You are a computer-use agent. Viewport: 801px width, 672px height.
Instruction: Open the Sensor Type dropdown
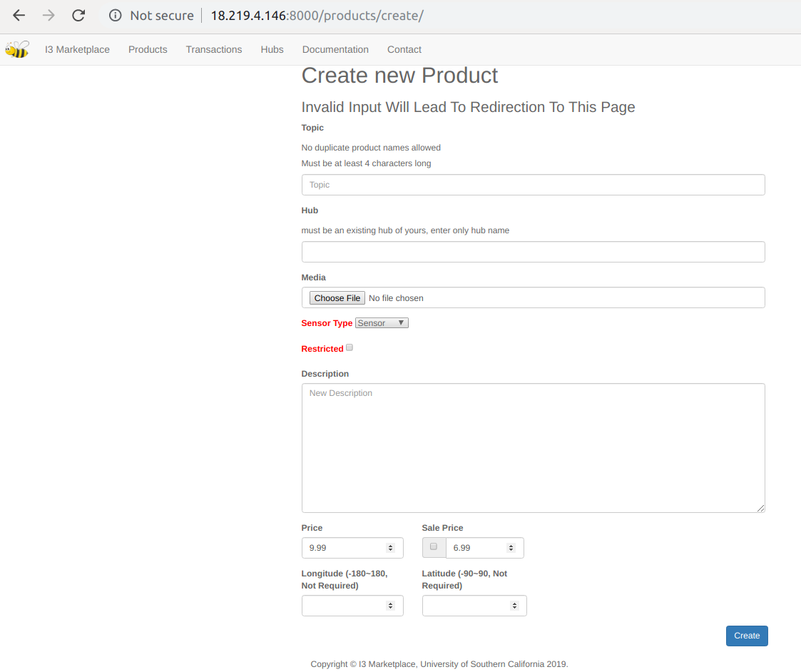tap(382, 323)
